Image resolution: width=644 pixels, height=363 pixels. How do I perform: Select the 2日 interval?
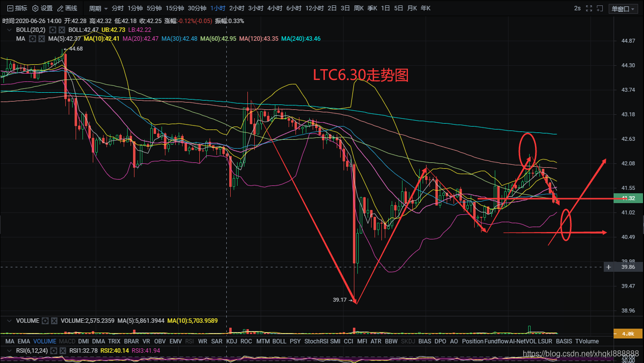pyautogui.click(x=332, y=8)
